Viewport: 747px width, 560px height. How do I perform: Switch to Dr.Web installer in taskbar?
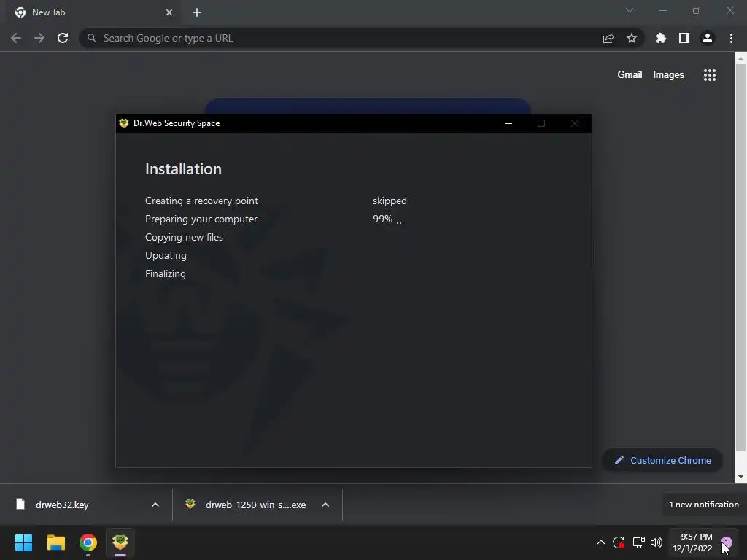(x=120, y=542)
